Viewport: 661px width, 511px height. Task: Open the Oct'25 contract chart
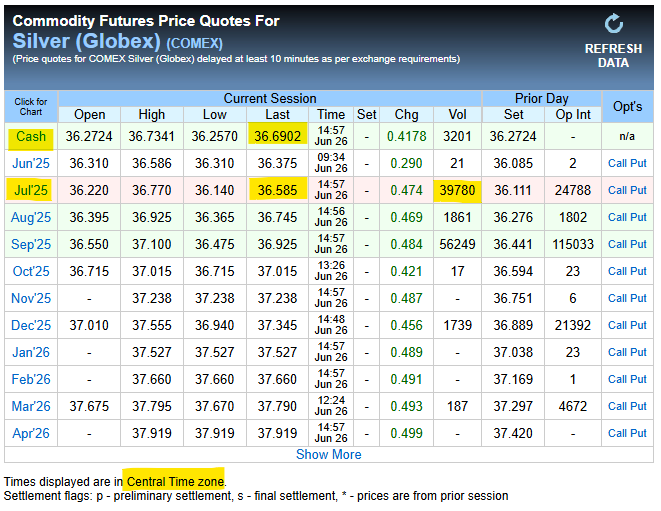pos(31,271)
